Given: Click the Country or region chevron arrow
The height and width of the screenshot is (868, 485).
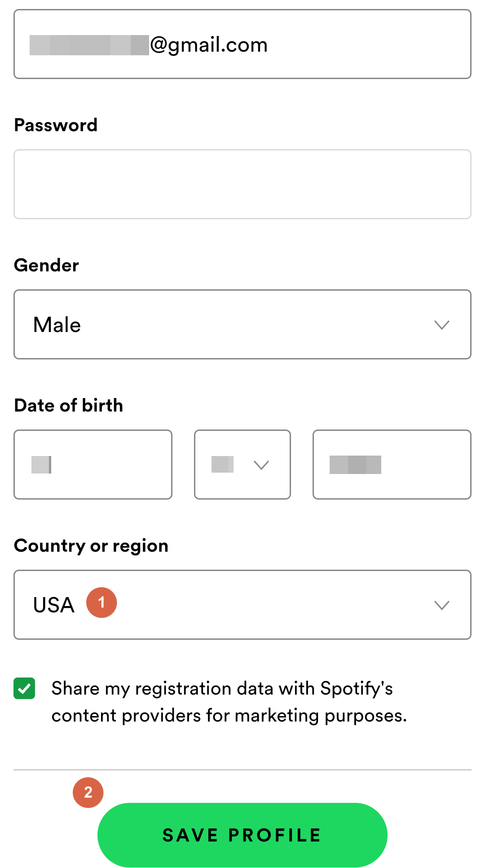Looking at the screenshot, I should pos(442,605).
